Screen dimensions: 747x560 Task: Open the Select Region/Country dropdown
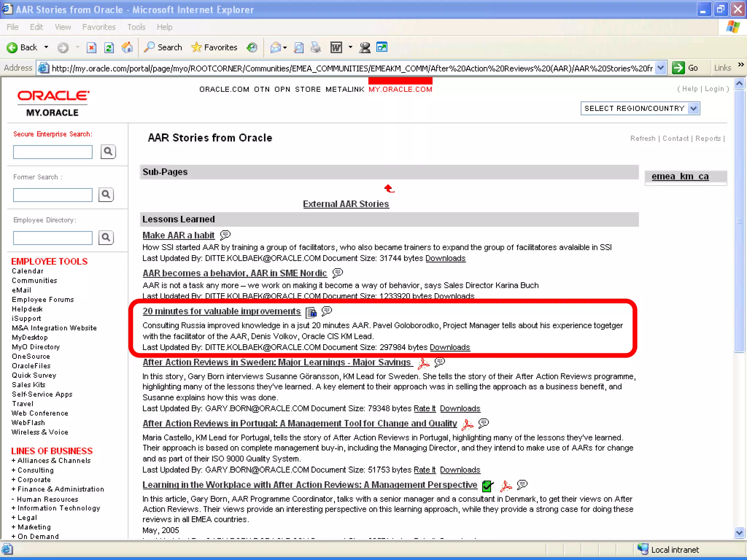pyautogui.click(x=693, y=108)
